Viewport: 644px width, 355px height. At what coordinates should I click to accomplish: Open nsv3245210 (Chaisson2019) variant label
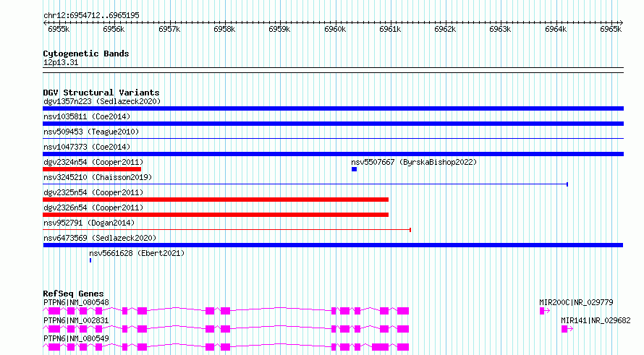98,177
